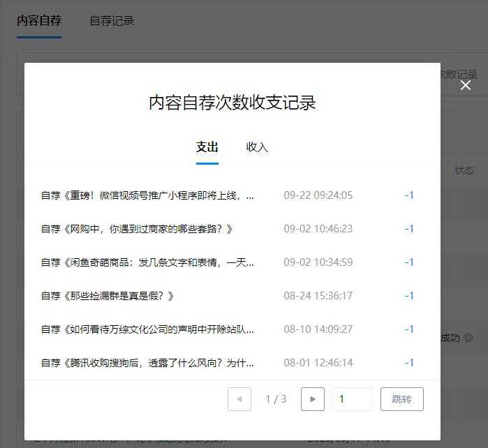This screenshot has height=448, width=488.
Task: Open record 那些捡漏群是真是假？
Action: click(108, 296)
